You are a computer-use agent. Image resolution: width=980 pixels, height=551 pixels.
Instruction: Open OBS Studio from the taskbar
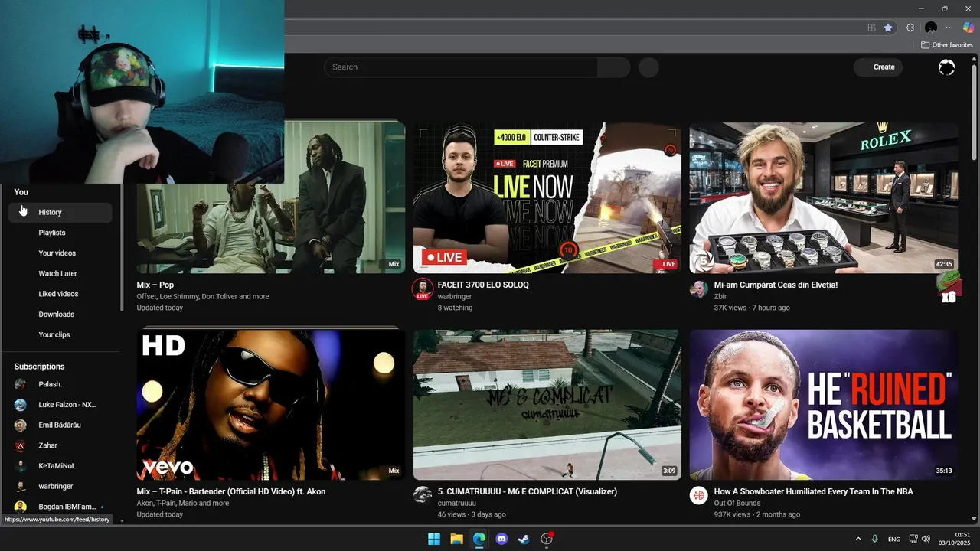(x=547, y=539)
